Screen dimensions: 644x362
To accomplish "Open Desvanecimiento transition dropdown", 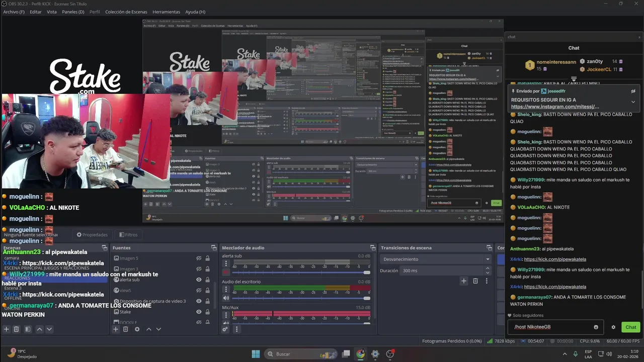I will click(436, 259).
